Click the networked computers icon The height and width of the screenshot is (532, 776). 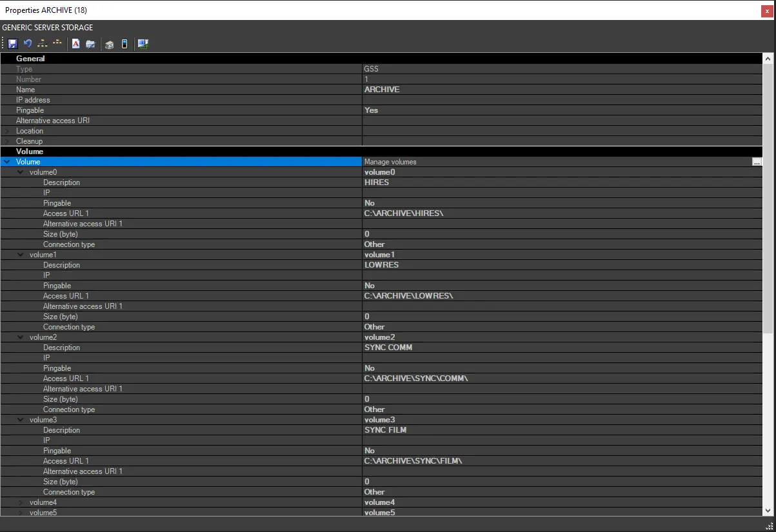143,44
